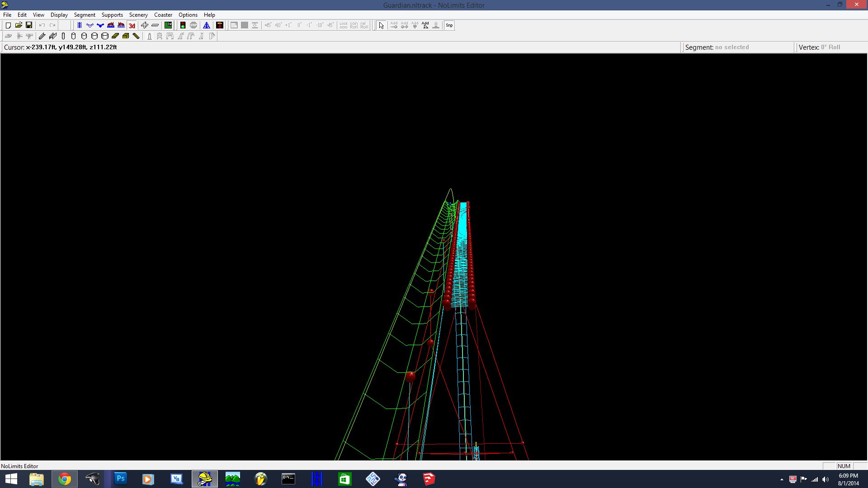Open the Display menu

59,15
